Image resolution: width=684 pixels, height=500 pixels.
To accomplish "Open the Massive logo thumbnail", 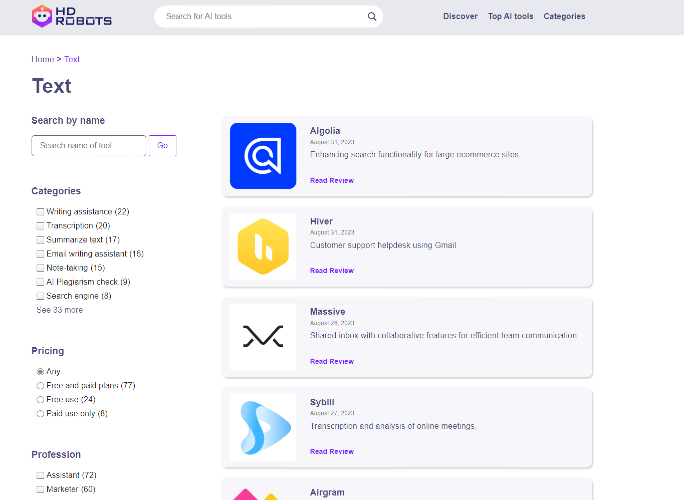I will tap(263, 337).
